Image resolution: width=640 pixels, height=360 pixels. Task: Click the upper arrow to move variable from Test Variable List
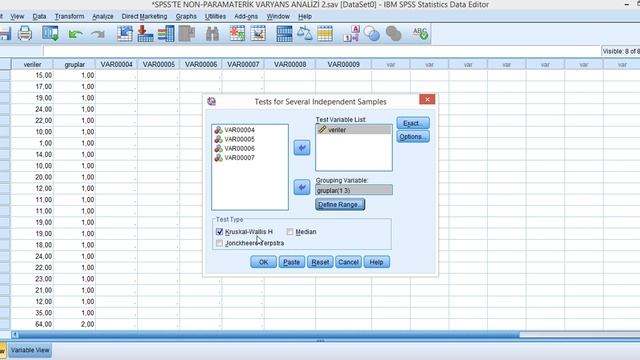point(302,148)
